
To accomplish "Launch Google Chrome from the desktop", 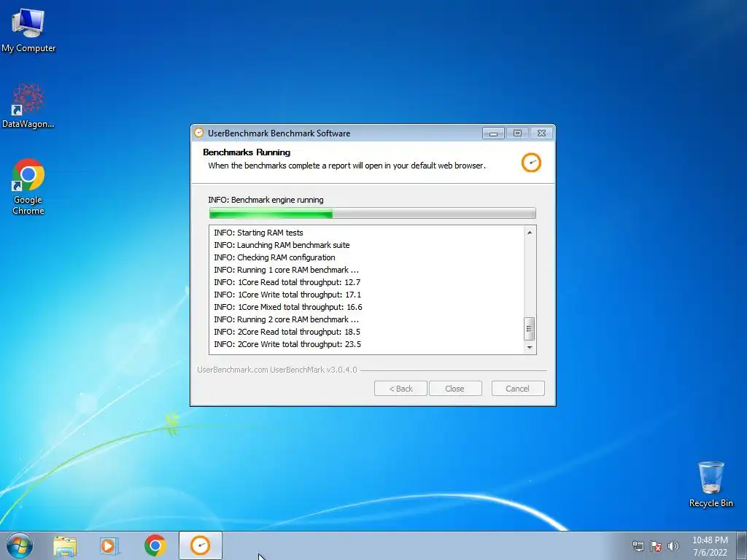I will pos(28,187).
